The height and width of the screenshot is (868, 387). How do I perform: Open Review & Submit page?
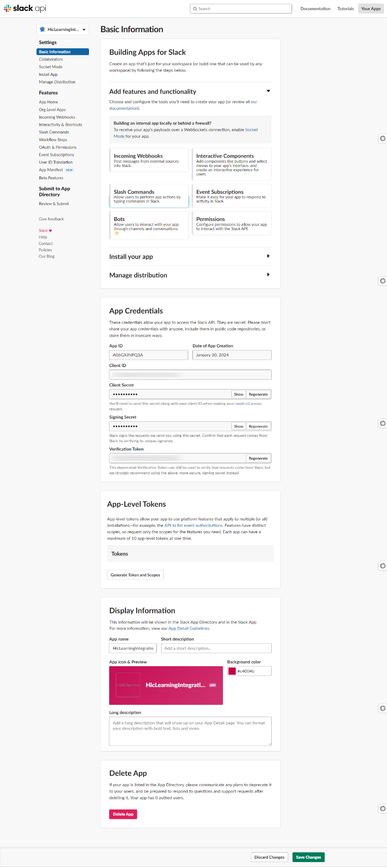tap(54, 204)
